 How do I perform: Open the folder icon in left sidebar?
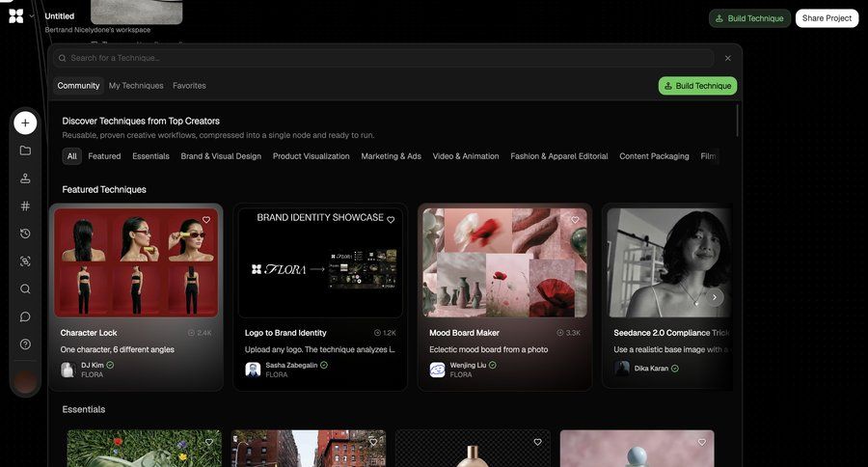click(x=25, y=151)
